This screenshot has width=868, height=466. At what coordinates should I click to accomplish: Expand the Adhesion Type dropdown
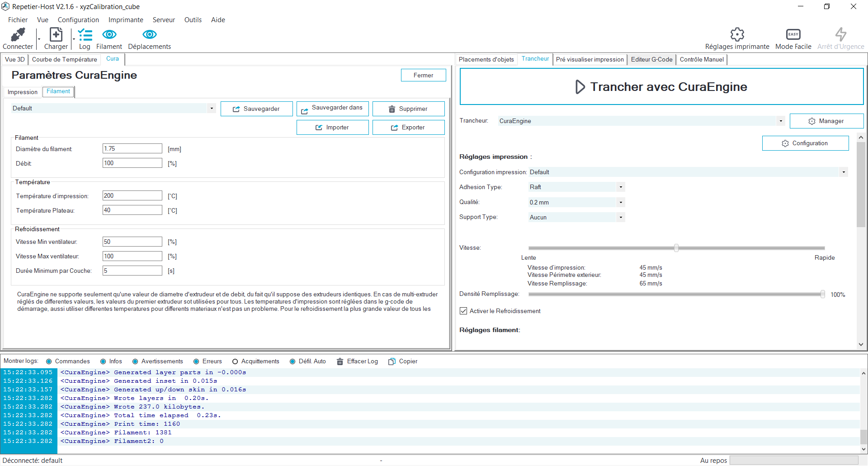576,187
